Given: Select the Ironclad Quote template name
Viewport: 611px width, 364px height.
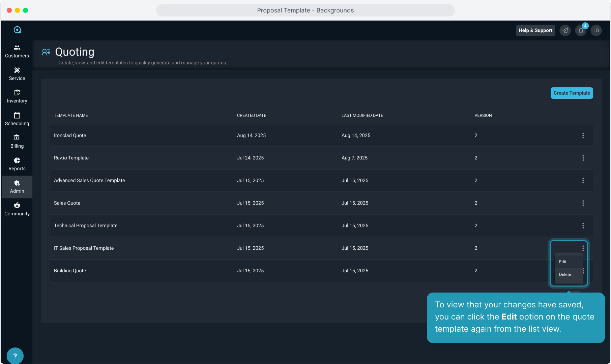Looking at the screenshot, I should [x=70, y=135].
